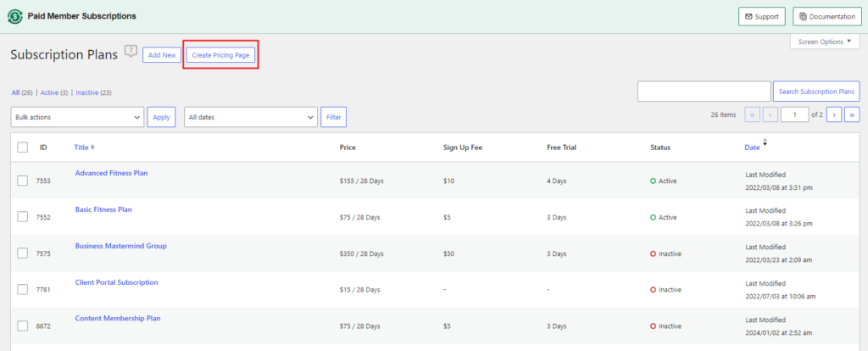Click the Price column header
This screenshot has width=868, height=351.
pos(348,148)
